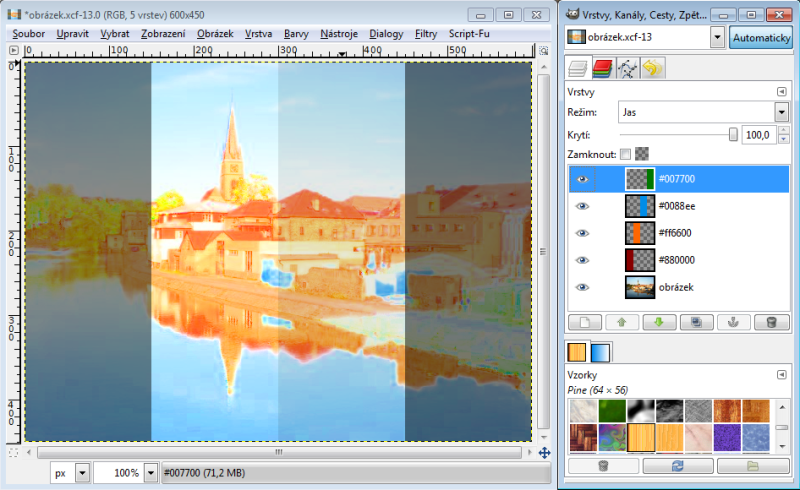Refresh the patterns list
The width and height of the screenshot is (800, 490).
(678, 466)
